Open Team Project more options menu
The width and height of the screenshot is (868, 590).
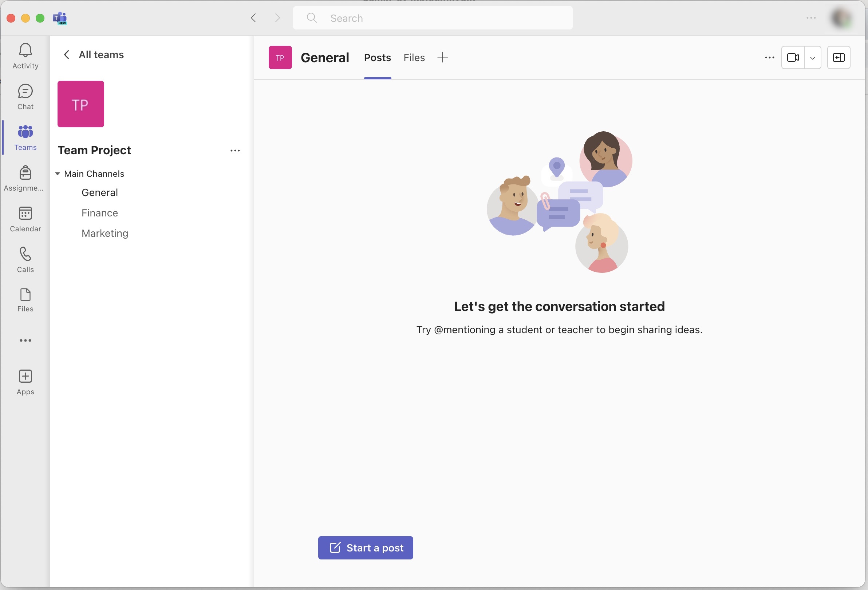(x=235, y=150)
